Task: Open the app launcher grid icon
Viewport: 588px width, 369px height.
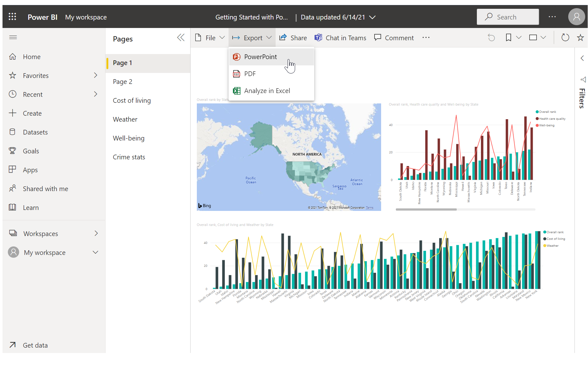Action: pyautogui.click(x=12, y=17)
